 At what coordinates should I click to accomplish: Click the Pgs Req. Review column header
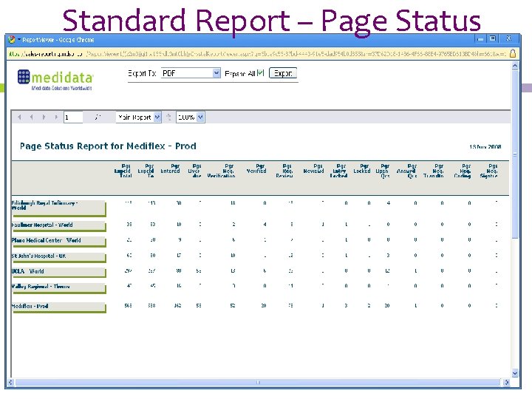(284, 171)
